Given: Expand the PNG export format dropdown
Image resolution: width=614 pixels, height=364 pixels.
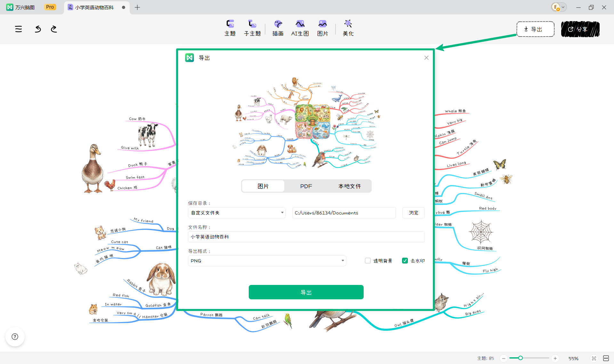Looking at the screenshot, I should (267, 261).
